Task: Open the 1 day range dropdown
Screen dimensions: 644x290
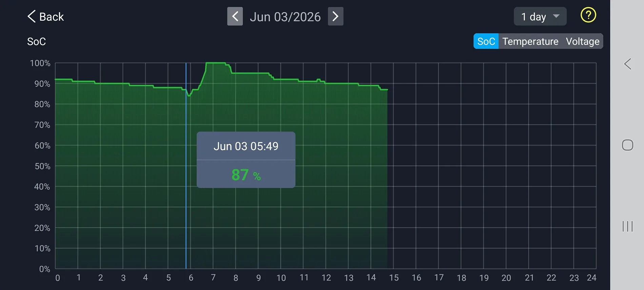Action: (x=540, y=16)
